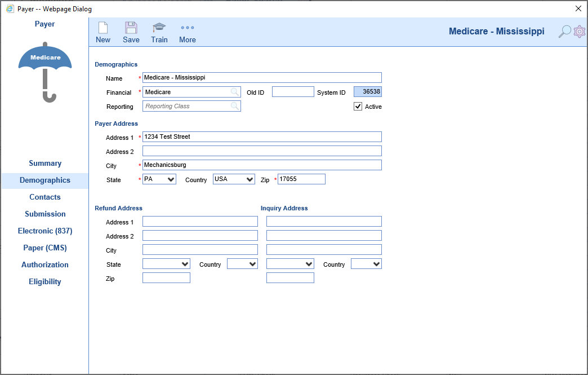Switch to Paper (CMS) section
Screen dimensions: 588x375
[45, 248]
